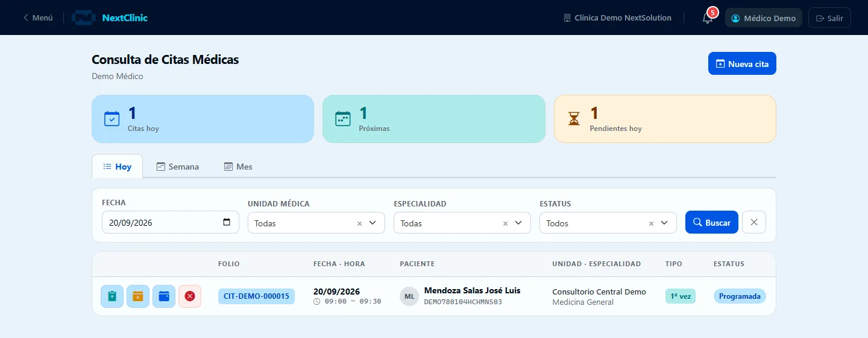Clear the Unidad Médica selection with its x
The image size is (868, 338).
click(360, 223)
